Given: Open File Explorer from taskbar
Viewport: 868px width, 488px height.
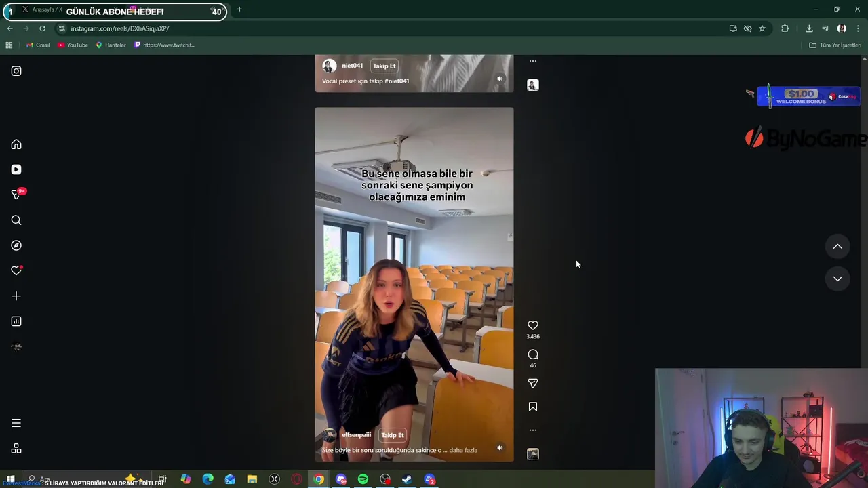Looking at the screenshot, I should point(252,479).
